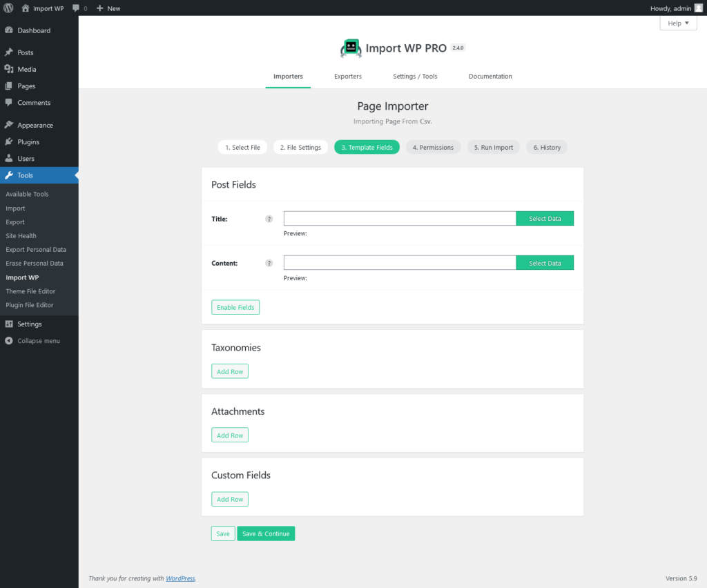Image resolution: width=707 pixels, height=588 pixels.
Task: Add a row under Taxonomies
Action: (230, 371)
